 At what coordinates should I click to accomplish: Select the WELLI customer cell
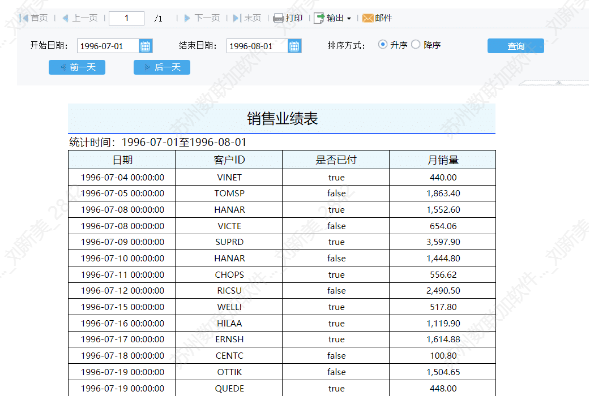coord(229,307)
